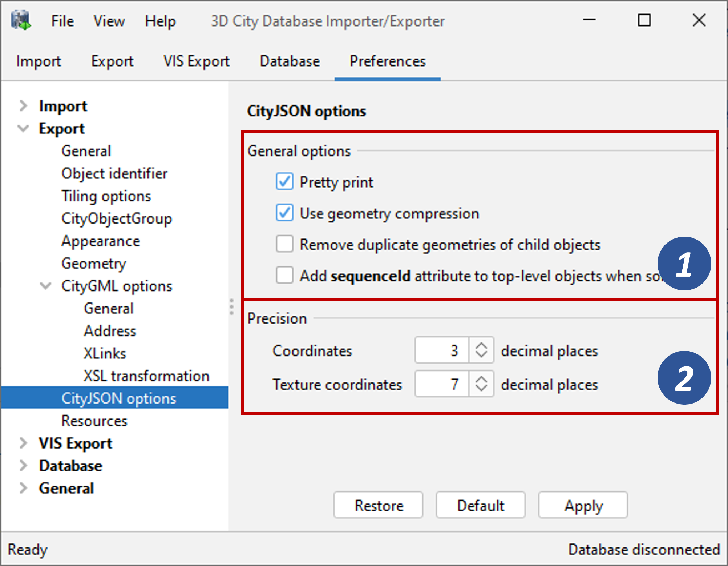Enable Add sequenceId attribute checkbox

284,276
